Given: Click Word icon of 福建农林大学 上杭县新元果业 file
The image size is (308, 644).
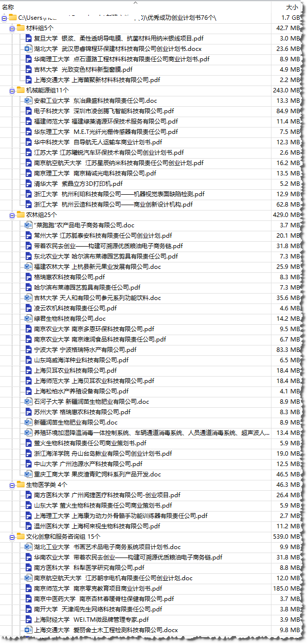Looking at the screenshot, I should point(28,266).
